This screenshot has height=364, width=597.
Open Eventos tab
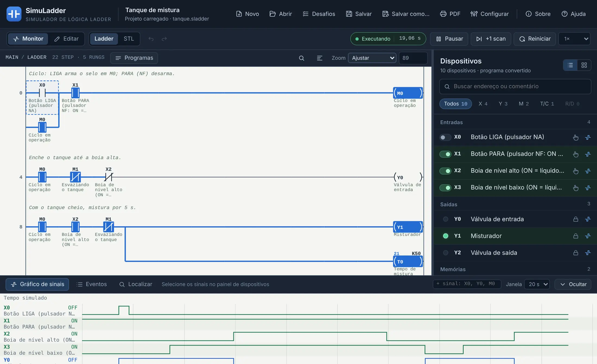click(x=92, y=284)
